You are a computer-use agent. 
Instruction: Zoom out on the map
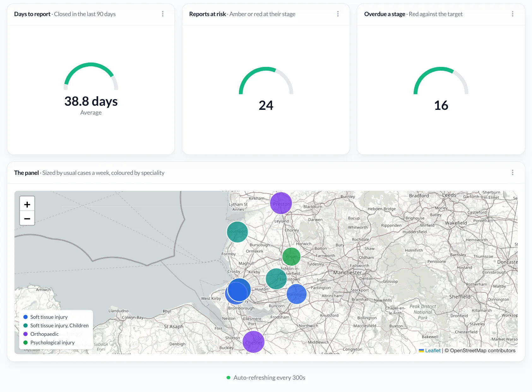click(x=27, y=218)
